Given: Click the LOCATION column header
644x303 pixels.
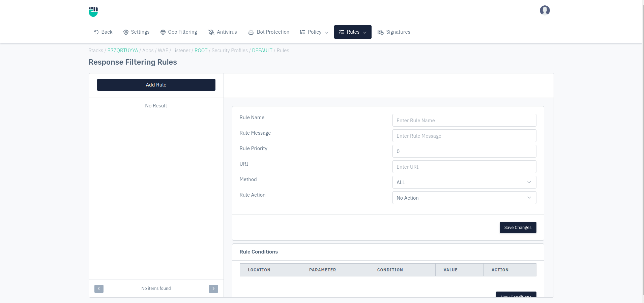Looking at the screenshot, I should tap(270, 270).
